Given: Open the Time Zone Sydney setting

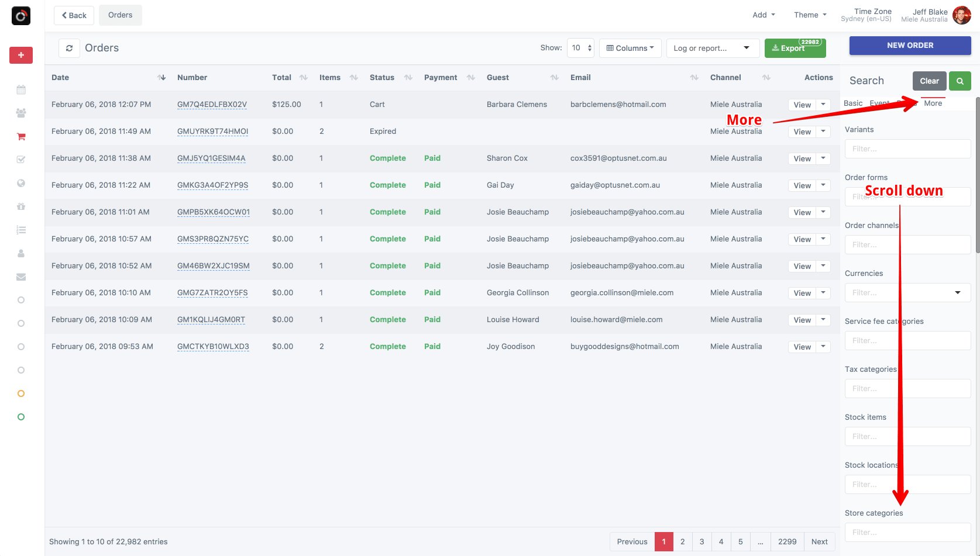Looking at the screenshot, I should [x=866, y=15].
